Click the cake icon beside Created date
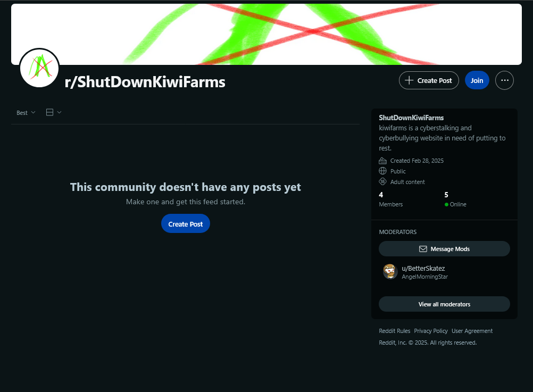 pyautogui.click(x=383, y=161)
